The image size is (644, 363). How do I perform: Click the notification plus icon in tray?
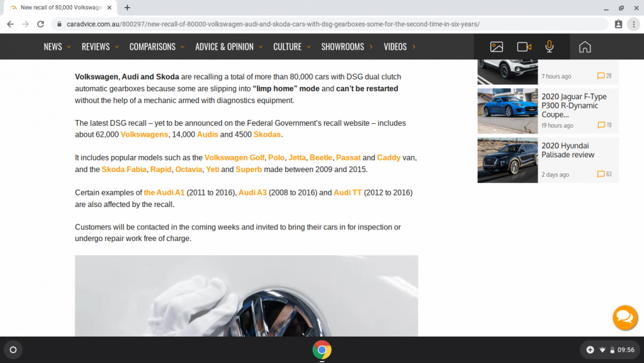[590, 350]
